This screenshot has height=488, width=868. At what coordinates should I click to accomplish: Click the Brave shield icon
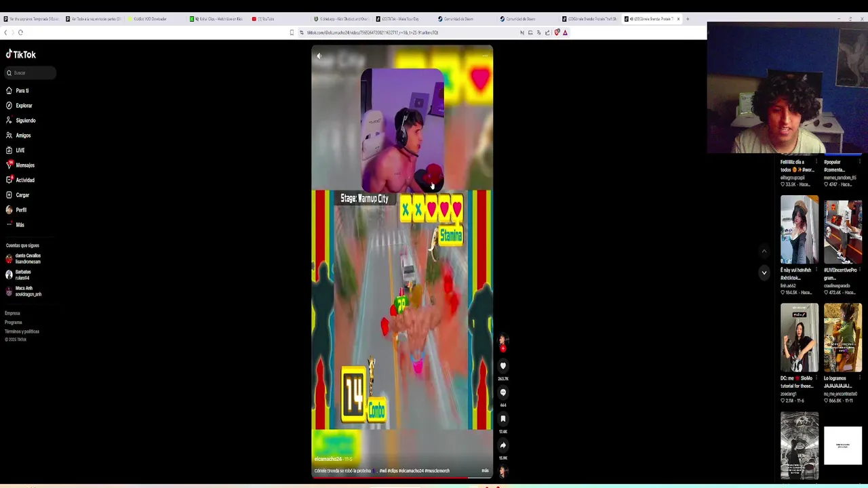(557, 33)
